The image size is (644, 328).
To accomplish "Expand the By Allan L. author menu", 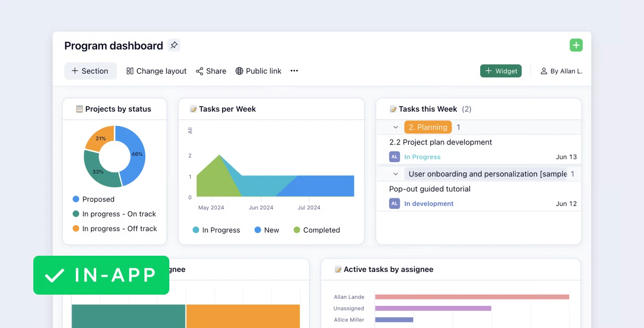I will point(561,71).
